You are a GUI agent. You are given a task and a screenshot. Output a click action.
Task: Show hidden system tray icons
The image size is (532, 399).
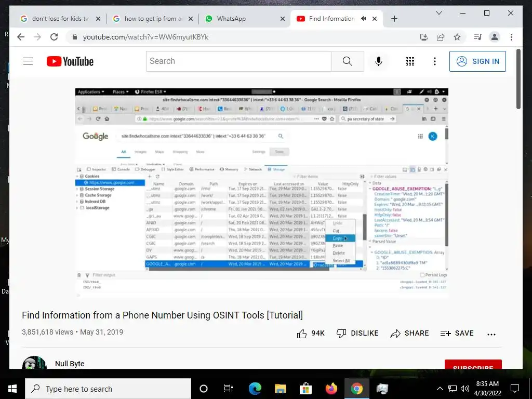[440, 389]
